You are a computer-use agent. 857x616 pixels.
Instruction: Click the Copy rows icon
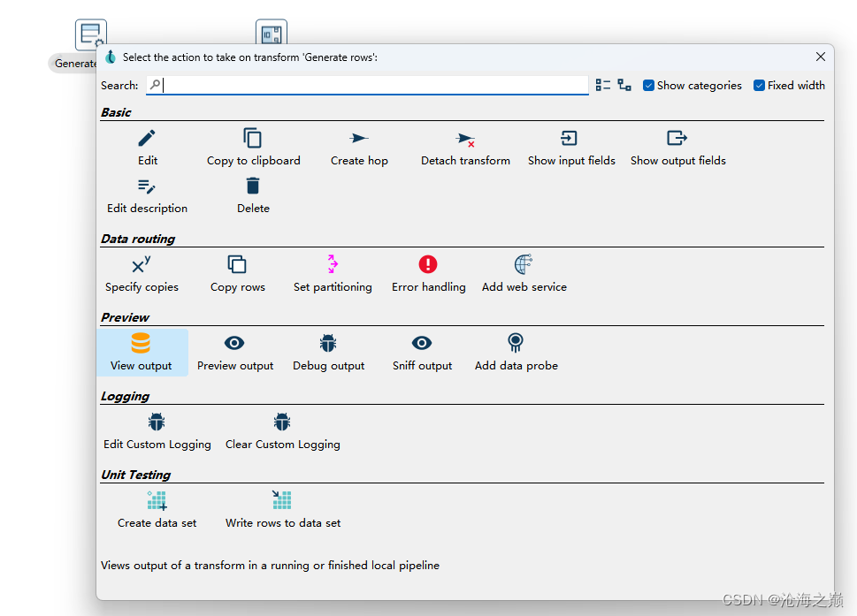tap(237, 264)
